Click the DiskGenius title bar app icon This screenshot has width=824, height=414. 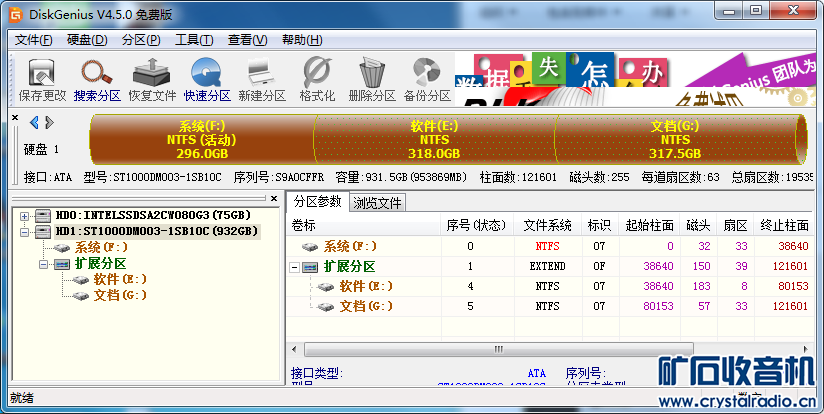point(16,14)
